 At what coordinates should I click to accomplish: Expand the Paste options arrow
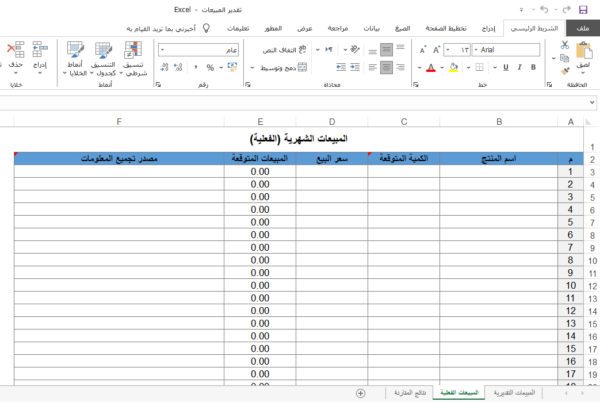click(x=583, y=73)
